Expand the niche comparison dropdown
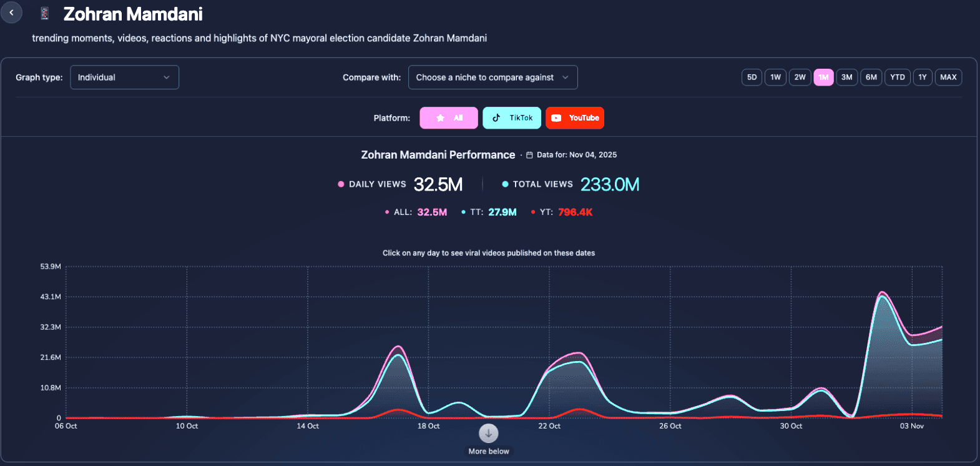The image size is (980, 466). tap(492, 77)
